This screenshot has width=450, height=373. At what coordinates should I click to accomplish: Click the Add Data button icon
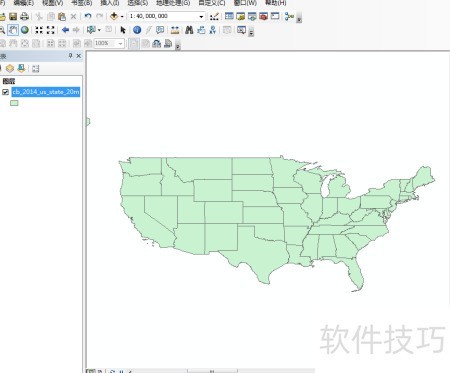[114, 16]
